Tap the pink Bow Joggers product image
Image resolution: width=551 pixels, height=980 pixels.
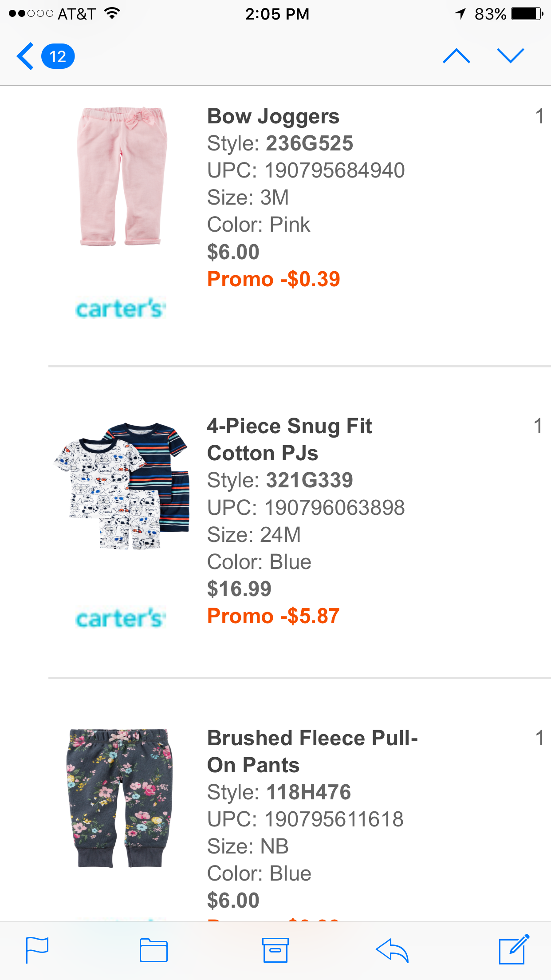(x=122, y=176)
